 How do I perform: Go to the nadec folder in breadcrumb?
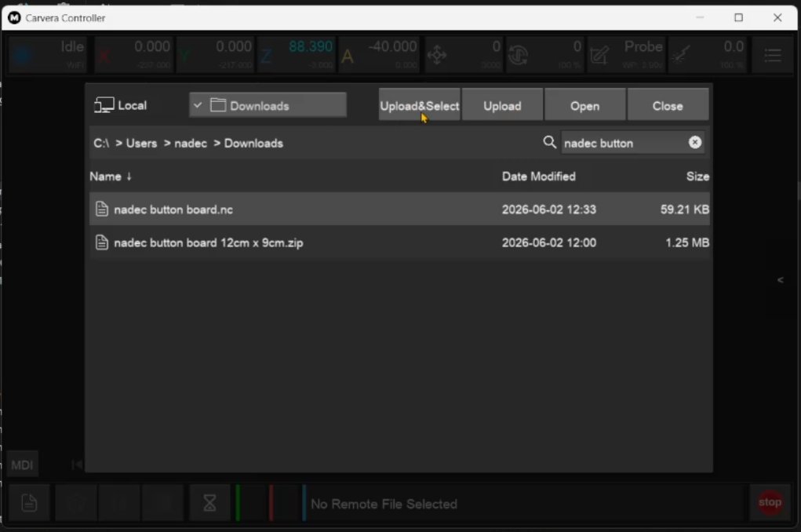191,143
